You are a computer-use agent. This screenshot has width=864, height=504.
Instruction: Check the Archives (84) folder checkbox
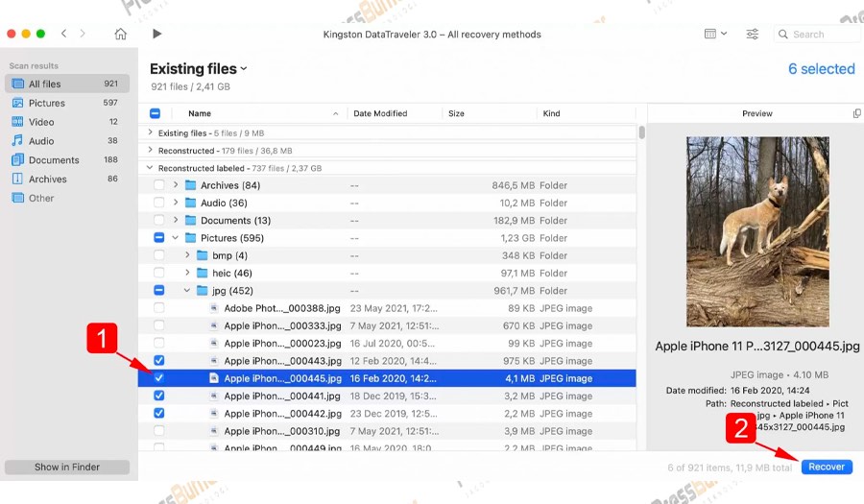coord(159,185)
